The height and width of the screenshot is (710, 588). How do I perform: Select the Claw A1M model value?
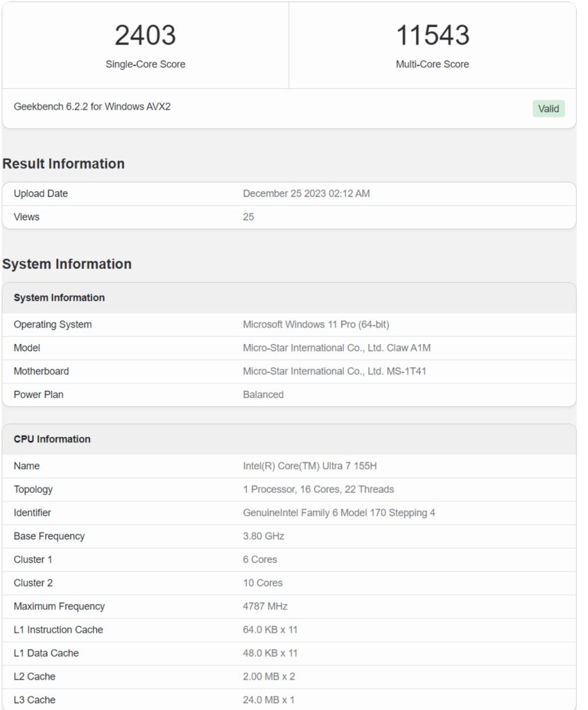(x=336, y=348)
